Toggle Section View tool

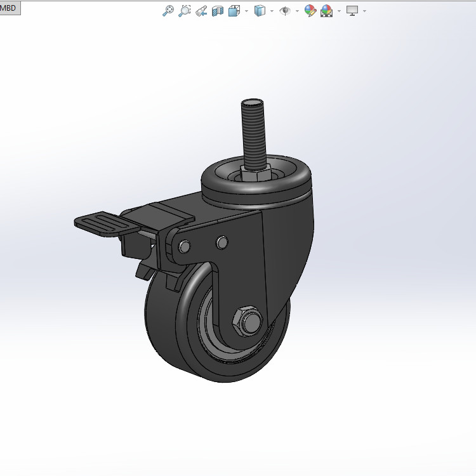(x=218, y=11)
